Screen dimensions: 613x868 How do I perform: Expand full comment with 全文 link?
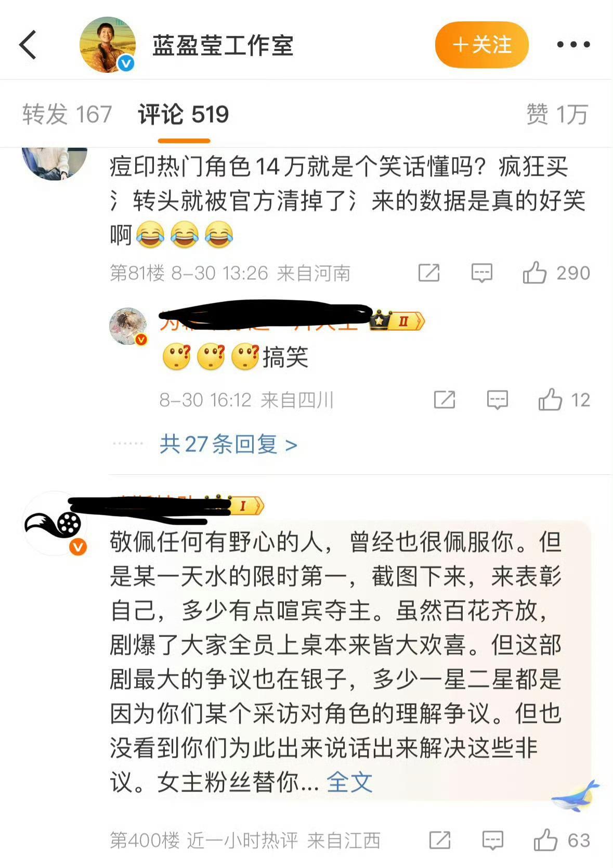pos(349,782)
